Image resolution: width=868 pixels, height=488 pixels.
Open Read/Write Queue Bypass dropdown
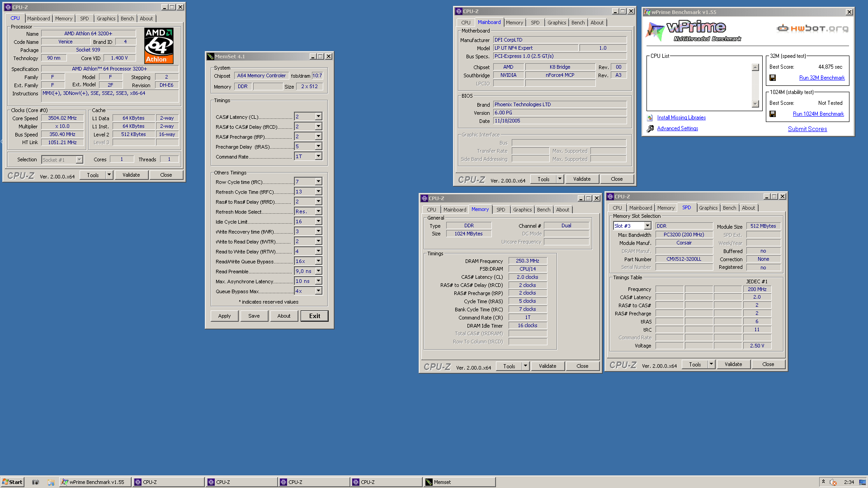pyautogui.click(x=318, y=261)
